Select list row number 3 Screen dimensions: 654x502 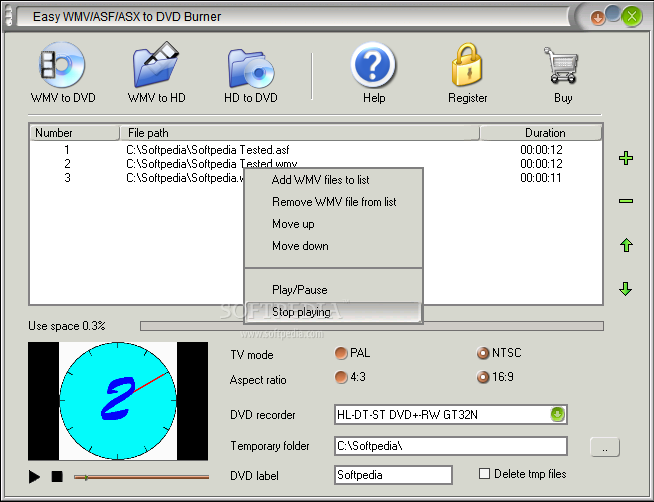[316, 178]
